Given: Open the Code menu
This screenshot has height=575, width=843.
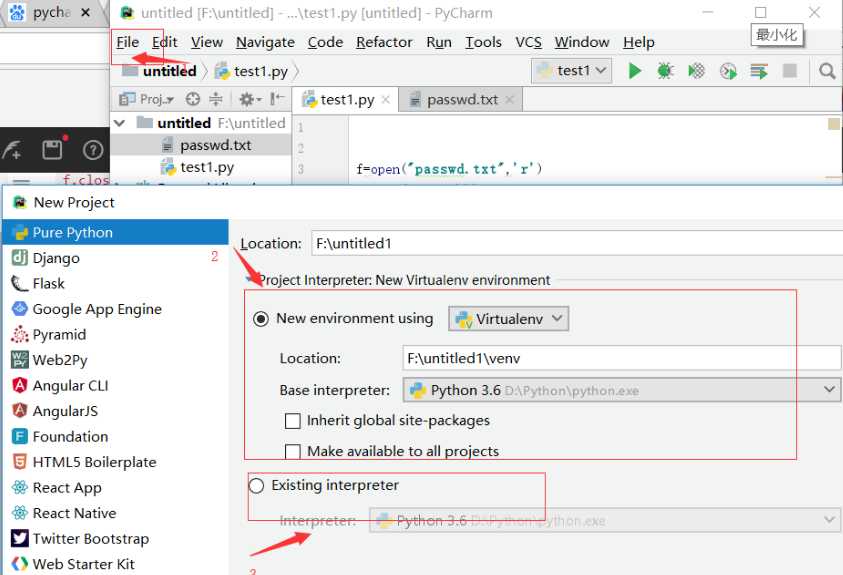Looking at the screenshot, I should click(x=325, y=42).
